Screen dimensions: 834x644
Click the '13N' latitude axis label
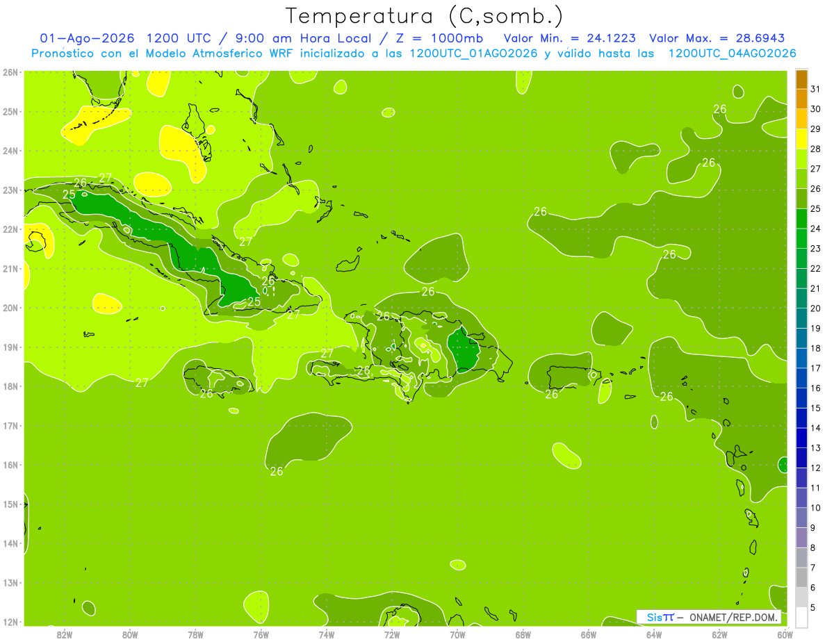pos(10,582)
